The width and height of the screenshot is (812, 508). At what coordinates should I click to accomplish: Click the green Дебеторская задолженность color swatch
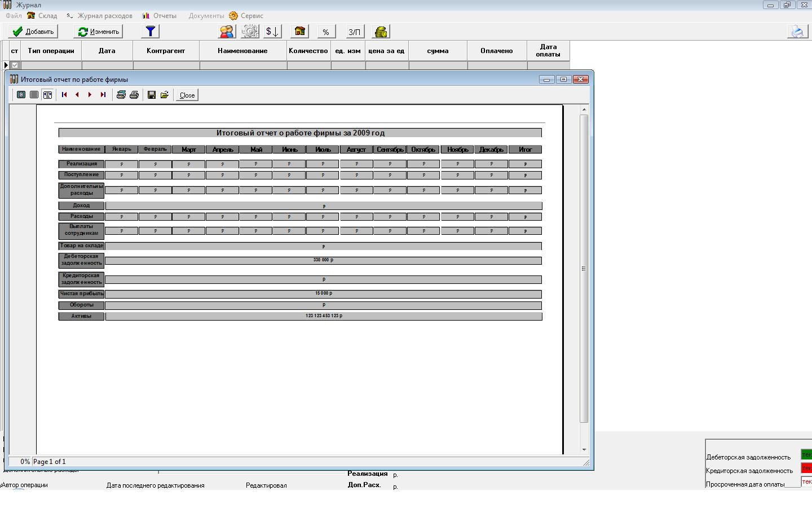[x=806, y=455]
